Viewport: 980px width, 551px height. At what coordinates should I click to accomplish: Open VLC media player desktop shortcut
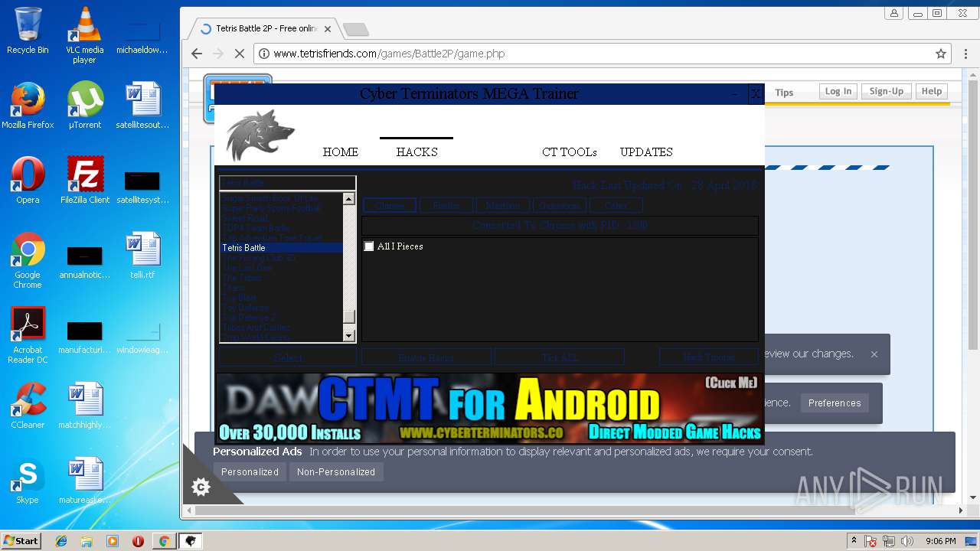[x=84, y=35]
